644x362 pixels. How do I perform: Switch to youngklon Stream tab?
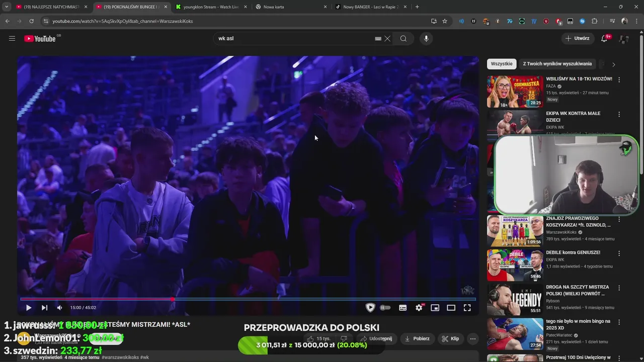(x=211, y=7)
